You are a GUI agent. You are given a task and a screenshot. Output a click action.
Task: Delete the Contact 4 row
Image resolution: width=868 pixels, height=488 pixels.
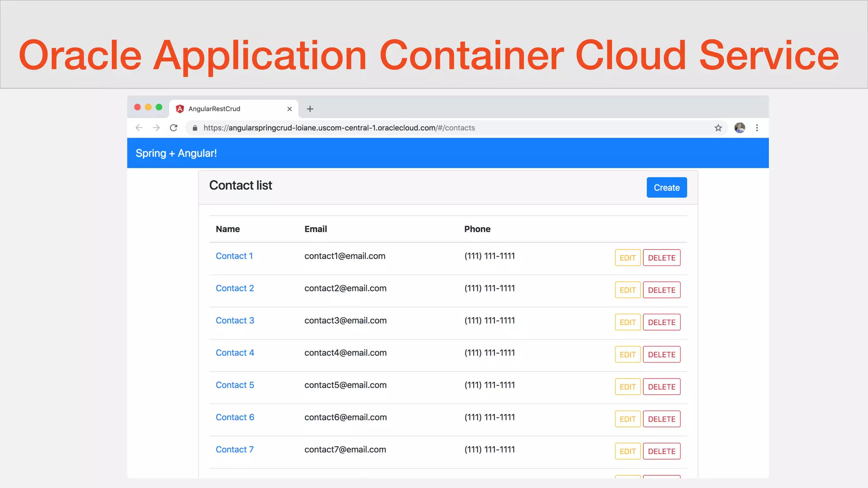[x=662, y=354]
